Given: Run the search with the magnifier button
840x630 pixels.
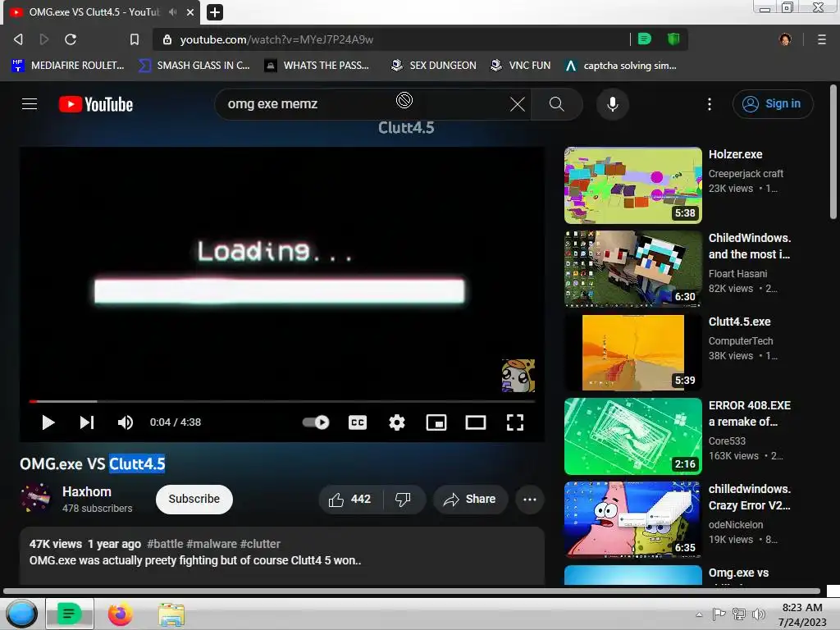Looking at the screenshot, I should pyautogui.click(x=557, y=104).
